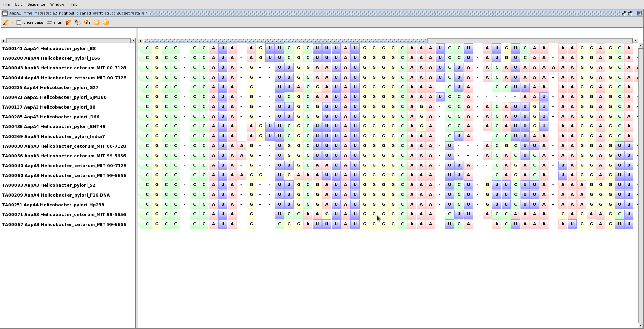
Task: Click the document window icon in title bar
Action: coord(5,13)
